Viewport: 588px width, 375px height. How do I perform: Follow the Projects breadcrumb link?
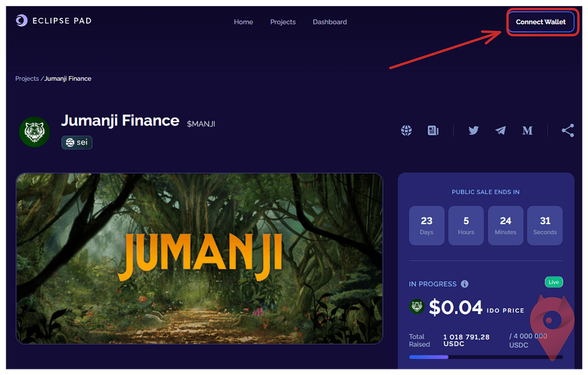click(x=27, y=78)
